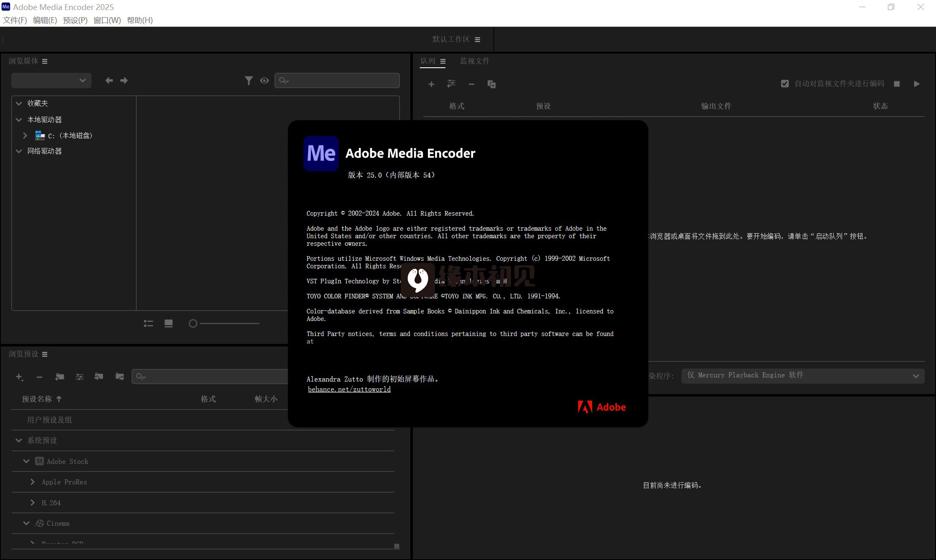Open the media browser location dropdown

pyautogui.click(x=51, y=80)
